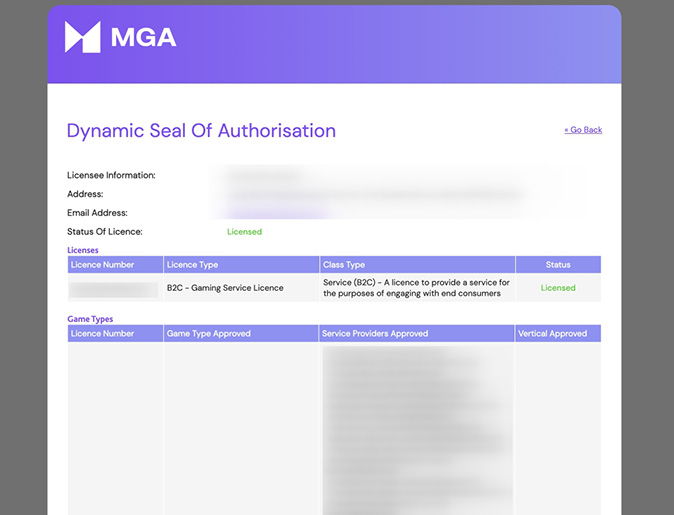Click the green Licensed status in table row
The image size is (674, 515).
click(558, 288)
